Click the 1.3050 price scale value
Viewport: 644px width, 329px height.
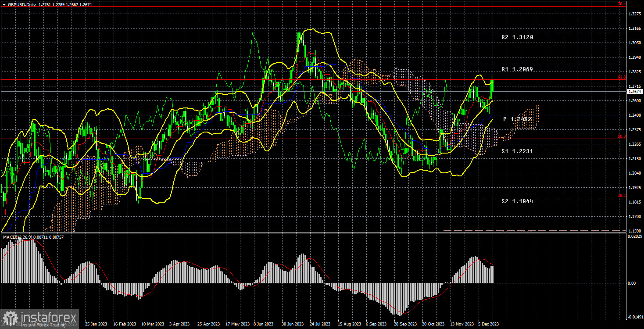pyautogui.click(x=634, y=43)
